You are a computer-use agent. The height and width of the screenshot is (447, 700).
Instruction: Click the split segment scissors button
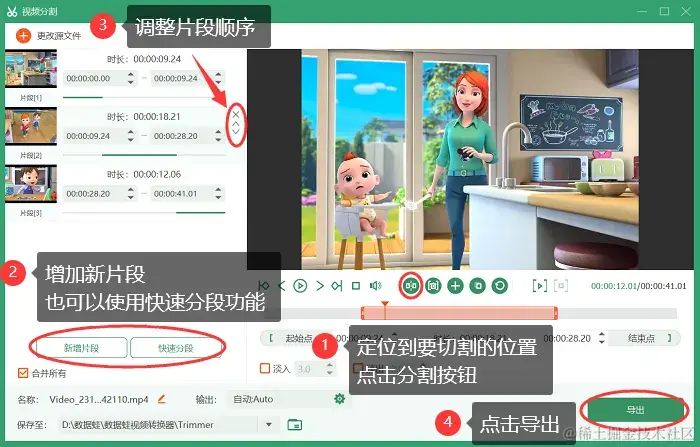[411, 286]
